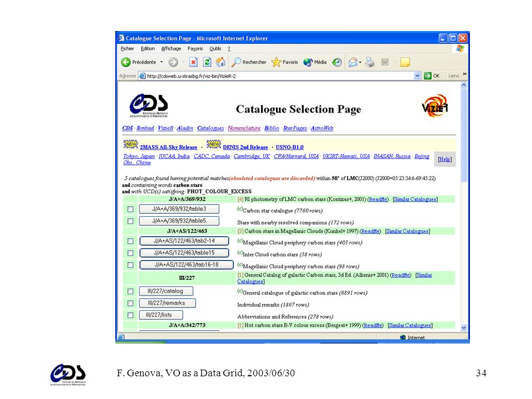Click the III/227/lists button
The image size is (532, 399).
point(161,315)
